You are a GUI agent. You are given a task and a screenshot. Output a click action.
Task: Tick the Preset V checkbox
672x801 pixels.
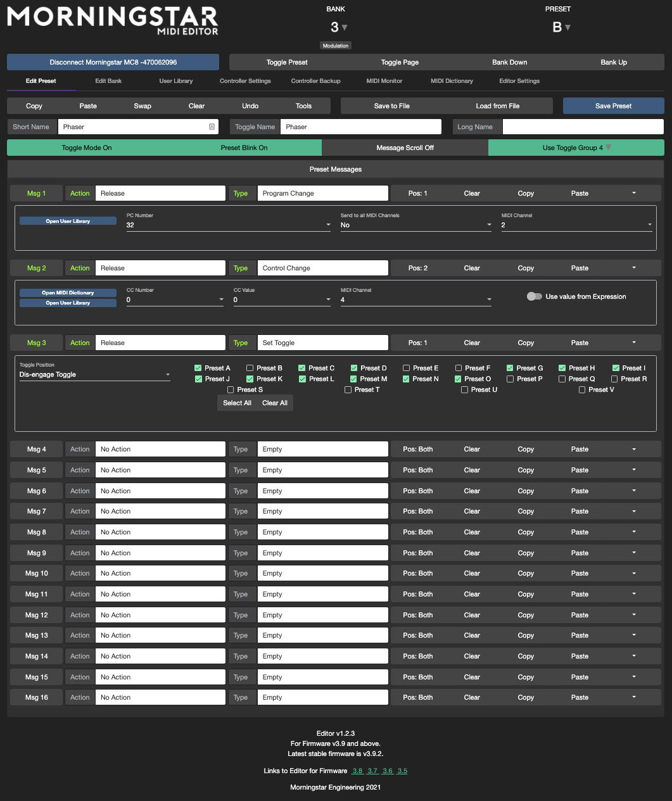[x=582, y=390]
